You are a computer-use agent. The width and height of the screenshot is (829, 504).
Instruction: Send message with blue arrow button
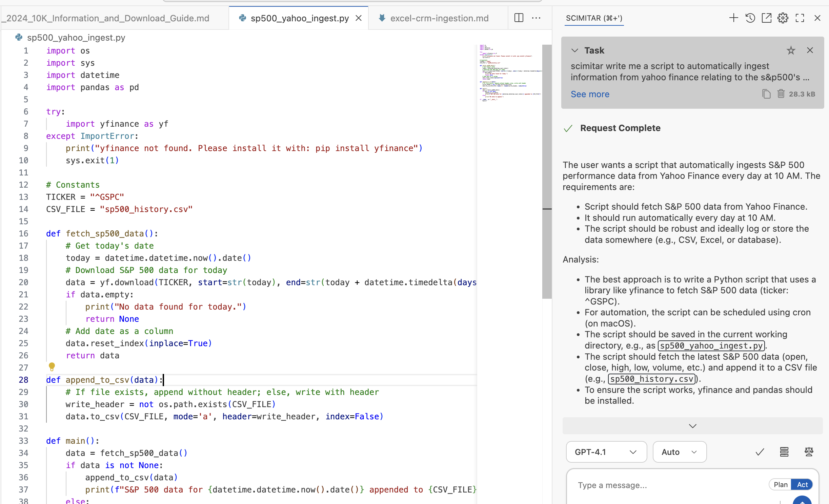click(x=802, y=500)
